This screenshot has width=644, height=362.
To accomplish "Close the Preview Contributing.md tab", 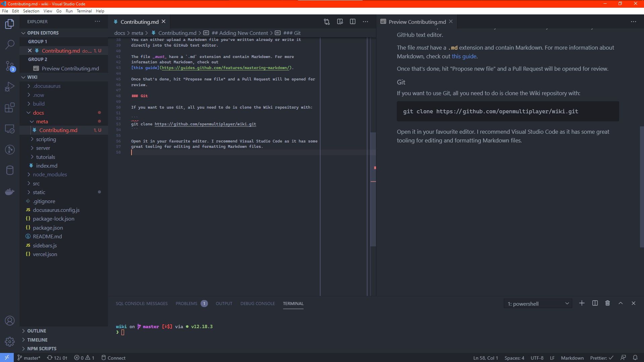I will [451, 21].
